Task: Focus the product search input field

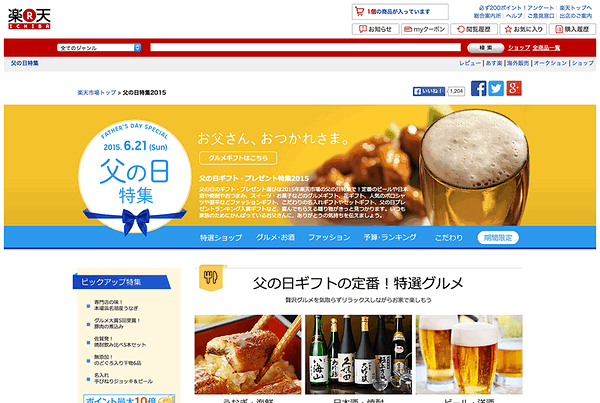Action: tap(305, 47)
